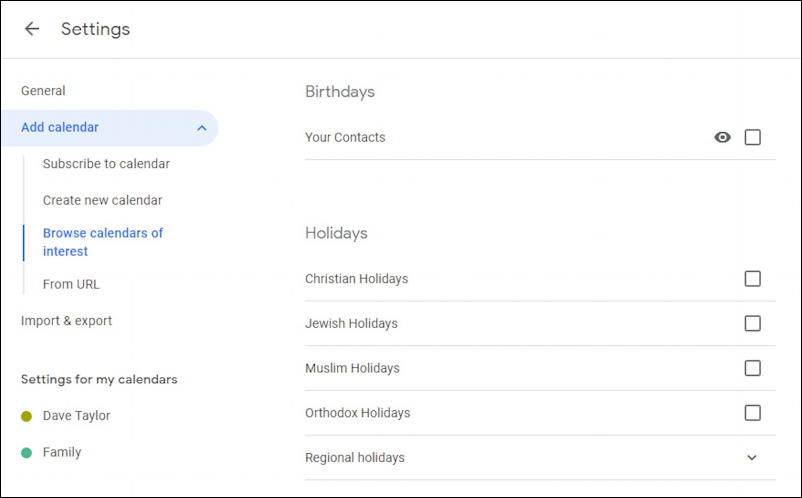Tick the Jewish Holidays checkbox
The width and height of the screenshot is (802, 498).
coord(752,324)
